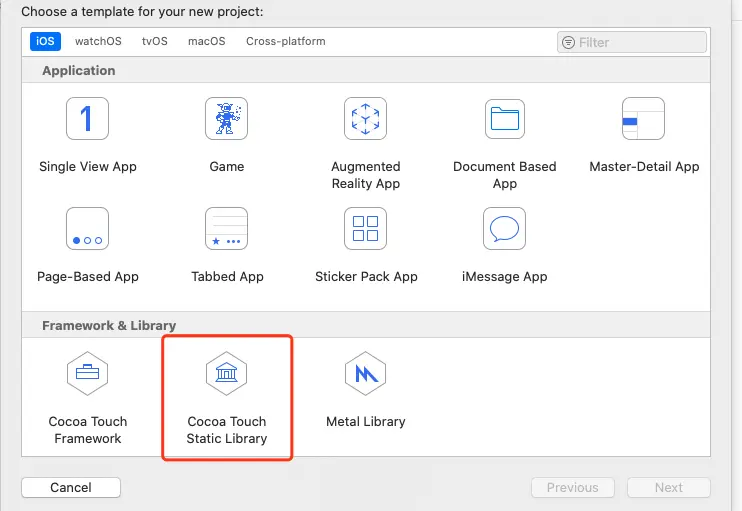This screenshot has height=511, width=742.
Task: Choose the Master-Detail App icon
Action: pyautogui.click(x=644, y=118)
